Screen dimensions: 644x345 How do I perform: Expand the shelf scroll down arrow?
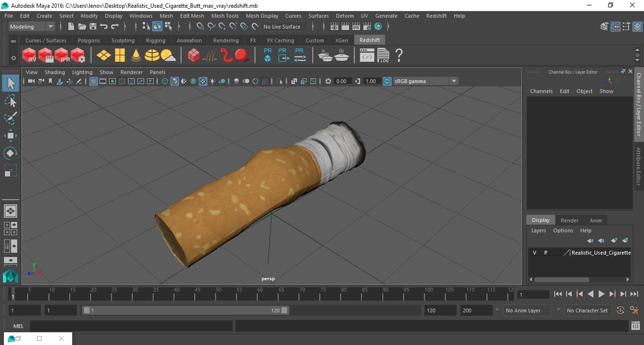click(x=637, y=61)
